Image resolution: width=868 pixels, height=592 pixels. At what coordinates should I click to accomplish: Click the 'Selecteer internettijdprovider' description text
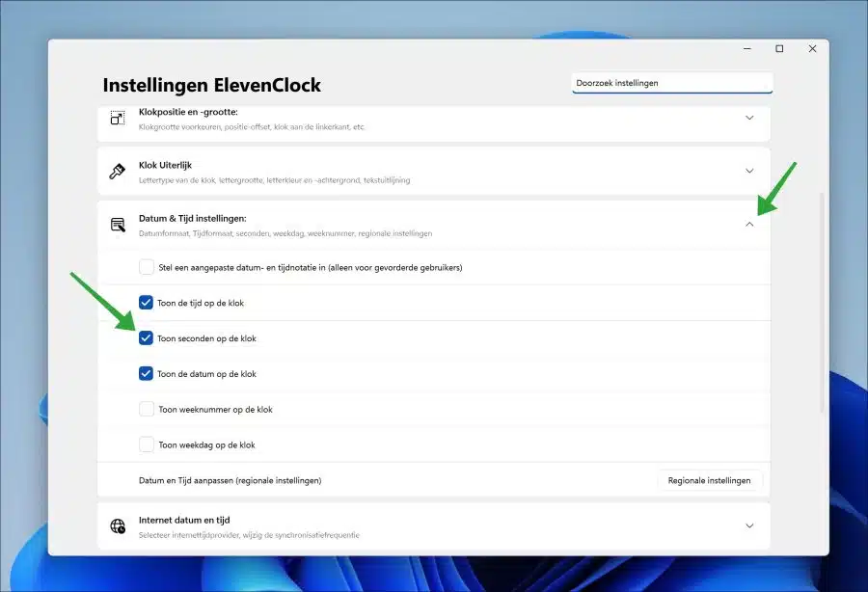249,535
